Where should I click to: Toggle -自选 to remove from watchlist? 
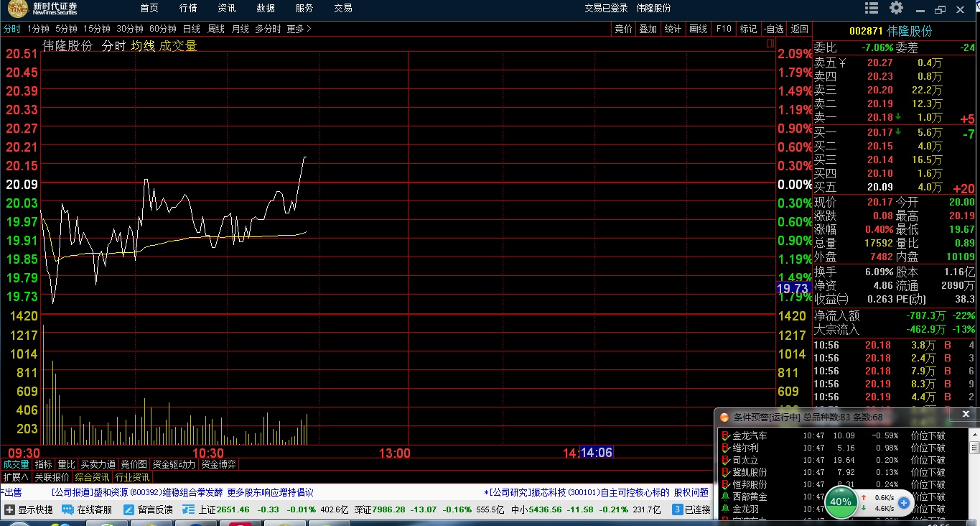click(773, 29)
